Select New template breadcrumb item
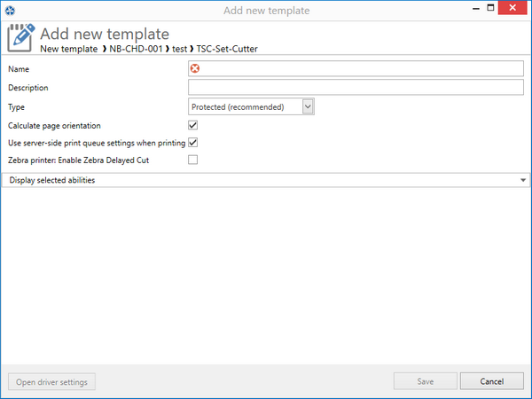Screen dimensions: 532x399 [69, 49]
